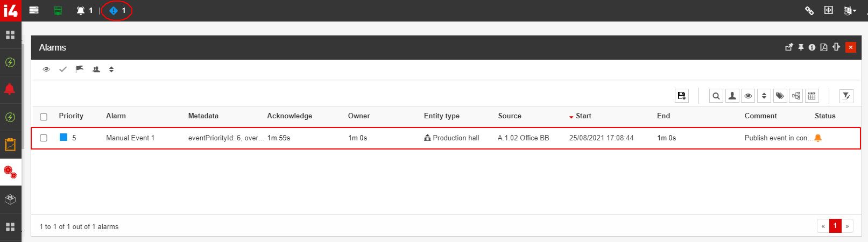The image size is (868, 242).
Task: Click the save filter disk icon
Action: point(682,96)
